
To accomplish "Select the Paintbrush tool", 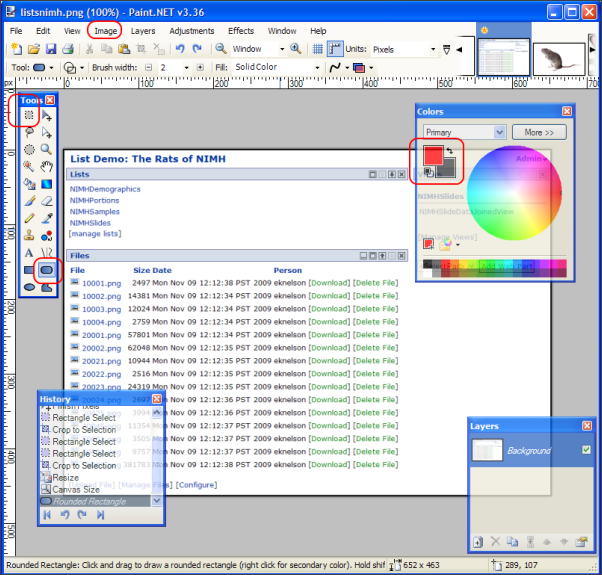I will coord(29,201).
